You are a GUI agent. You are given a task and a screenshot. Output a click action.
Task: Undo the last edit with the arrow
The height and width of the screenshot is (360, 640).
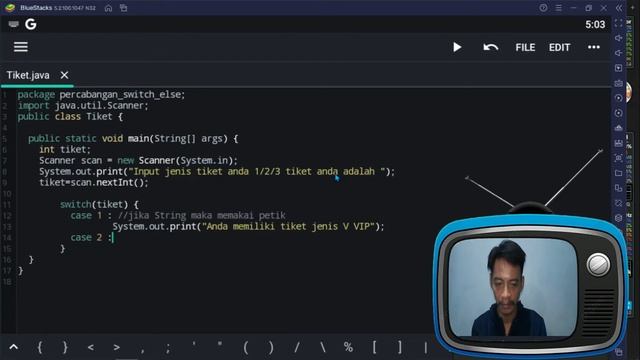coord(491,47)
